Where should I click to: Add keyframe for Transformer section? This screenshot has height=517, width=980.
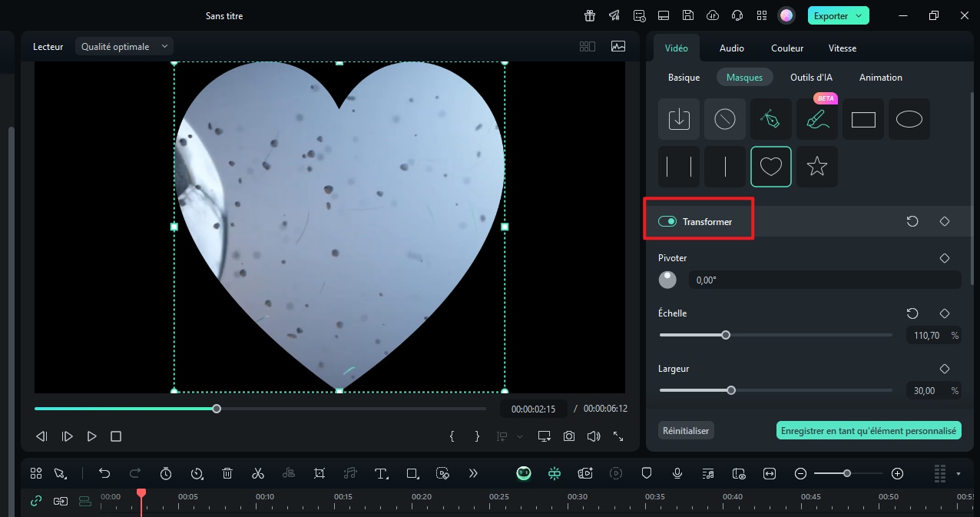coord(945,221)
